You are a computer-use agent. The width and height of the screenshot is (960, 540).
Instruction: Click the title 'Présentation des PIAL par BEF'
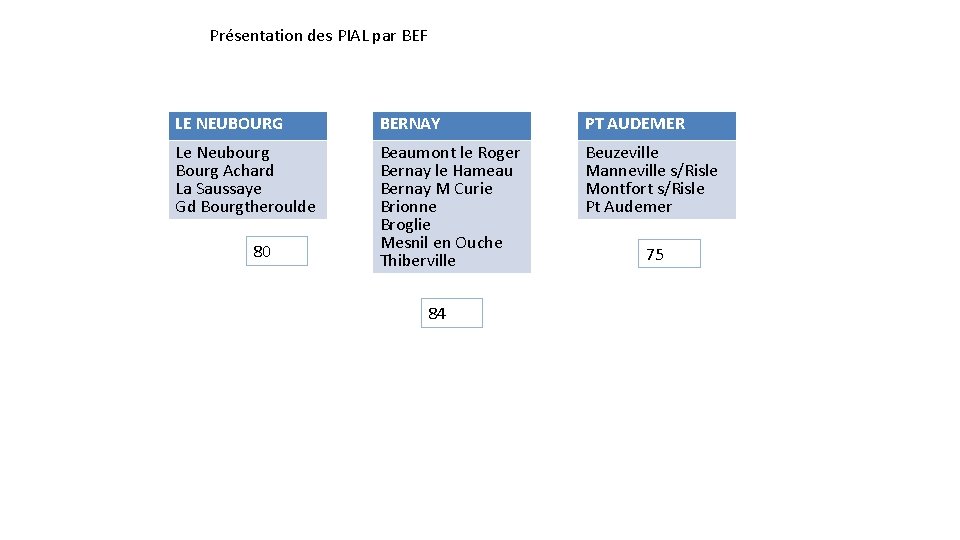[x=318, y=36]
